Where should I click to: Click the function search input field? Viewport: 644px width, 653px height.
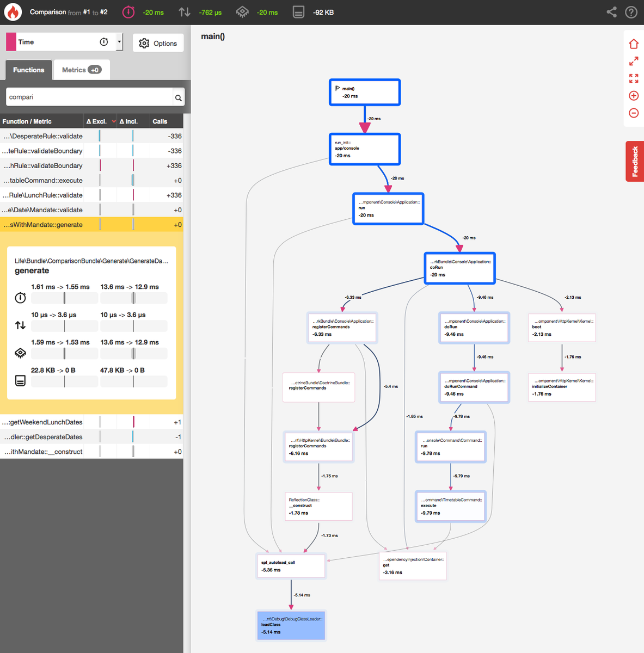[89, 97]
